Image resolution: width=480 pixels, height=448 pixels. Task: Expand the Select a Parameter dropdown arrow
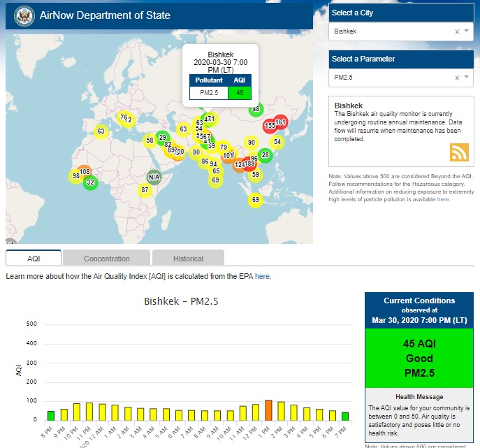click(466, 78)
